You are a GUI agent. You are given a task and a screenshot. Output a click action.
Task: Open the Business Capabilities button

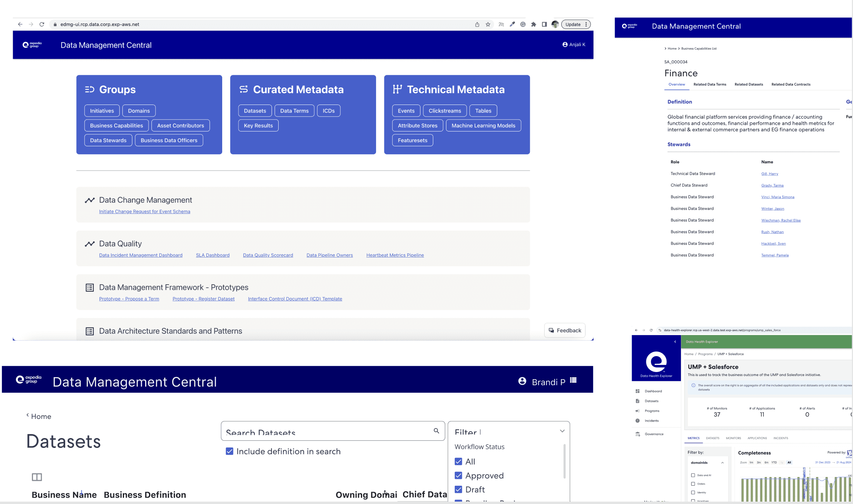(116, 126)
